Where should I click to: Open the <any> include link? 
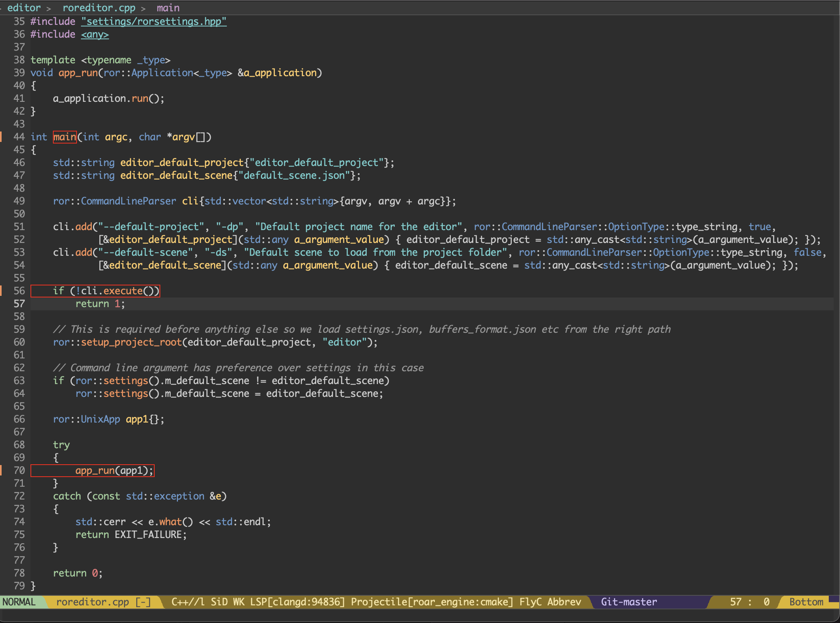pos(95,34)
